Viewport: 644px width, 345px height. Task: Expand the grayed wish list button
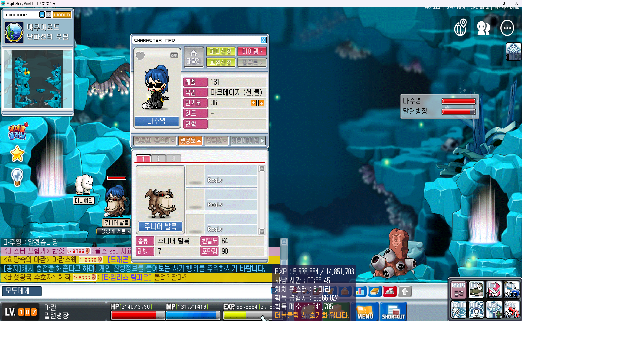point(252,62)
